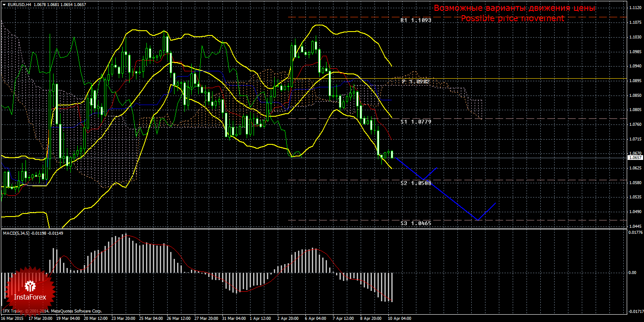Click the 1.1120 value on price scale
The image size is (644, 322).
click(634, 8)
